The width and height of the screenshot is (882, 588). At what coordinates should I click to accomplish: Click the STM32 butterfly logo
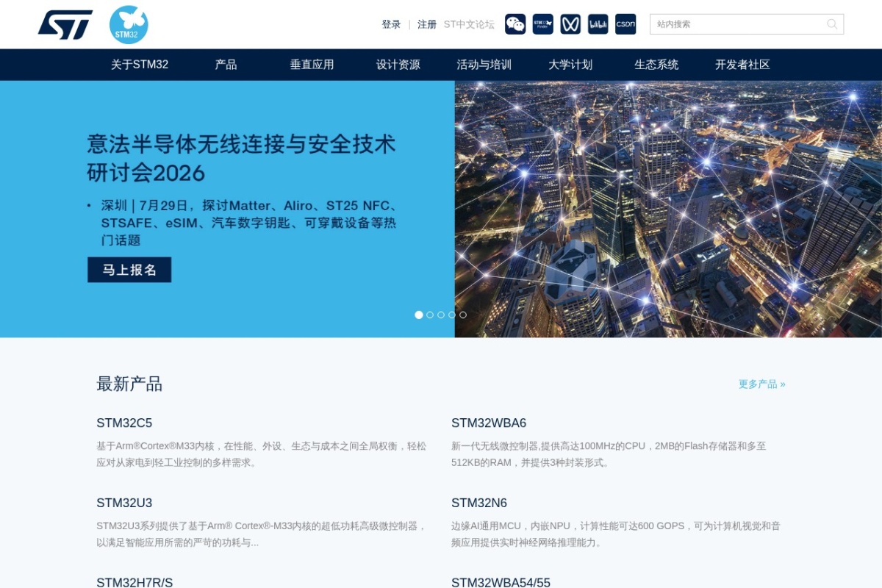(x=129, y=24)
